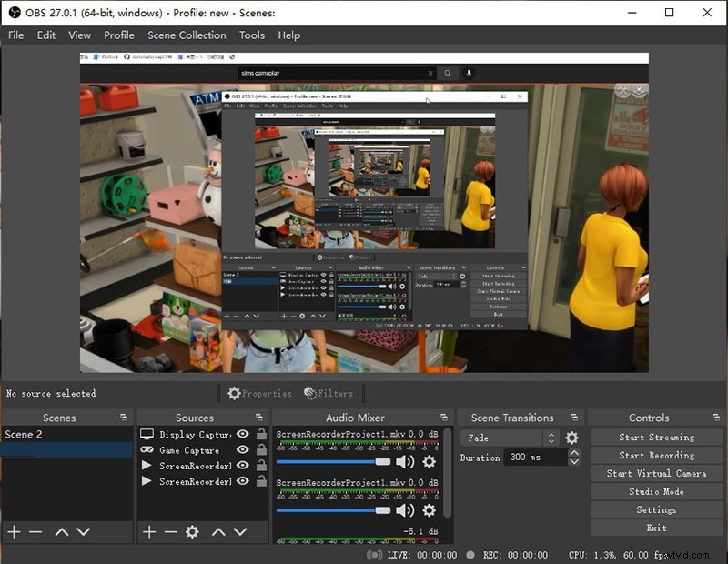Open Properties for the selected source

[x=264, y=393]
